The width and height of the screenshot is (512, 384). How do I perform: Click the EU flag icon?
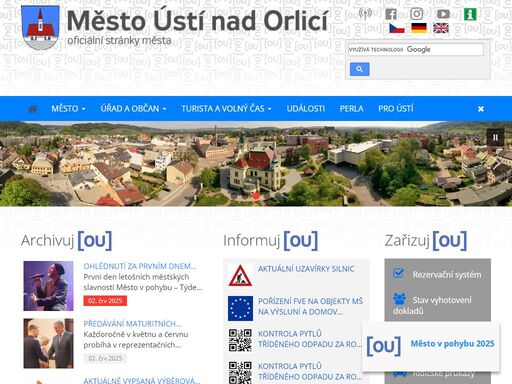(240, 308)
